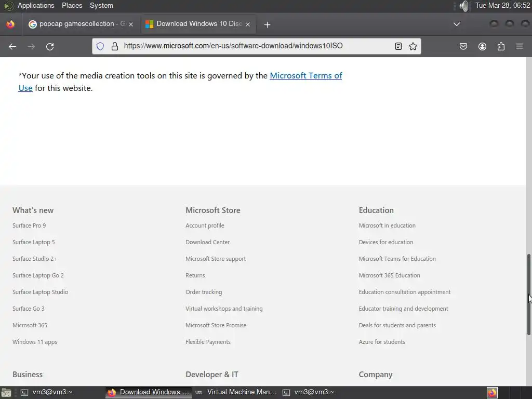Open Microsoft Store support link
Screen dimensions: 532x399
point(216,259)
